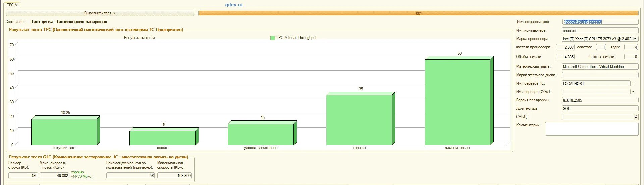Click the Размер строки field 480
Viewport: 644px width, 185px height.
[x=23, y=175]
